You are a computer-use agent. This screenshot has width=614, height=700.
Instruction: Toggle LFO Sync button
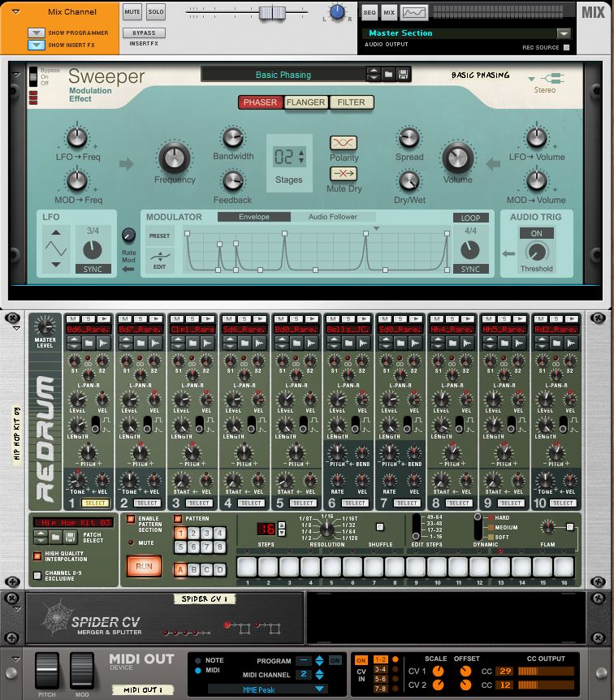click(93, 269)
